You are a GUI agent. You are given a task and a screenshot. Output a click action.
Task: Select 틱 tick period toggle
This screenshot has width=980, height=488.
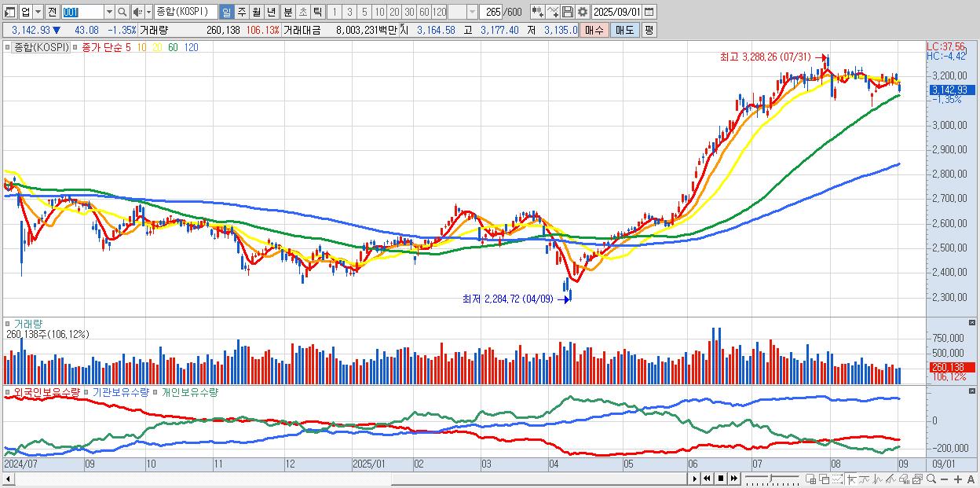[x=317, y=12]
